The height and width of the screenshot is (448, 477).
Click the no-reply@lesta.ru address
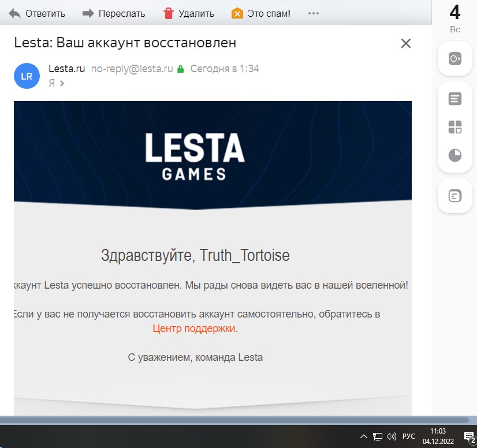point(132,69)
